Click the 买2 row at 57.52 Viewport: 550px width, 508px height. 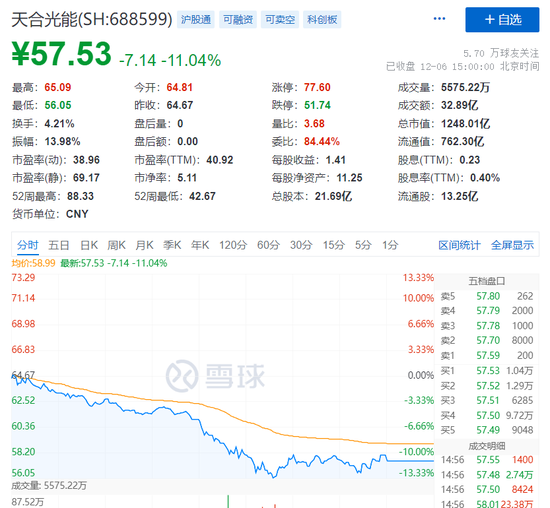tap(487, 386)
